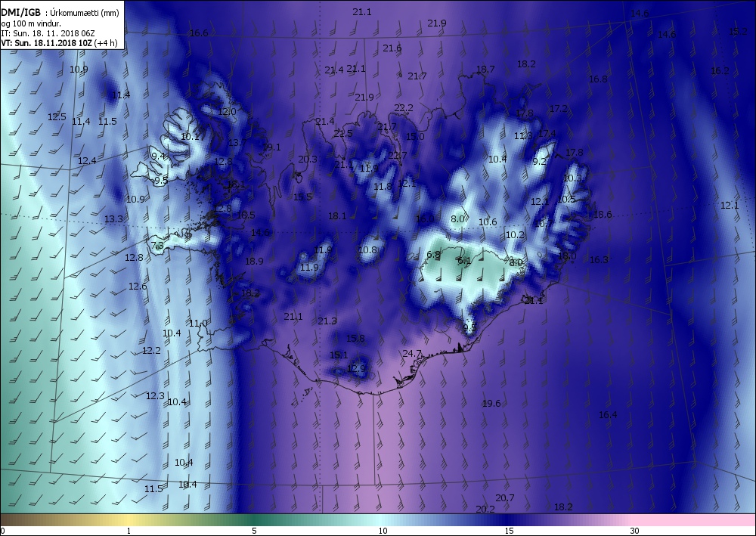Click the 12.2 value on the map
The width and height of the screenshot is (756, 536).
(x=151, y=351)
